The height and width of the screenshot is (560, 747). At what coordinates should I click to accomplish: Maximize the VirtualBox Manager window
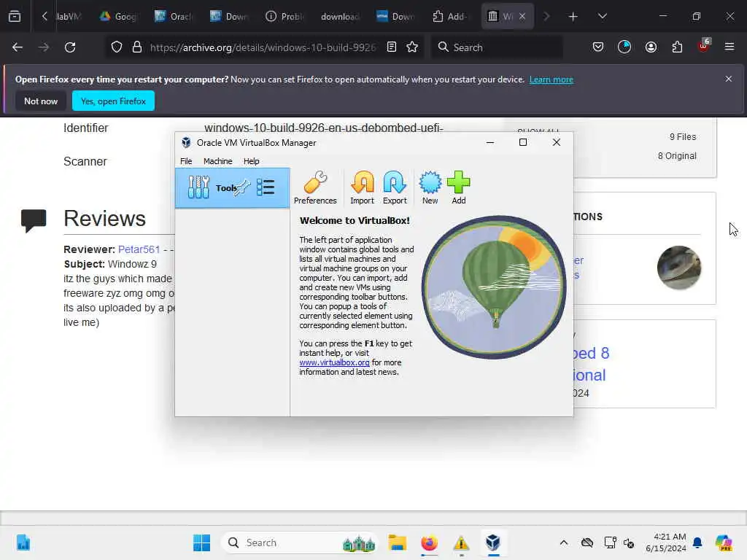coord(522,142)
